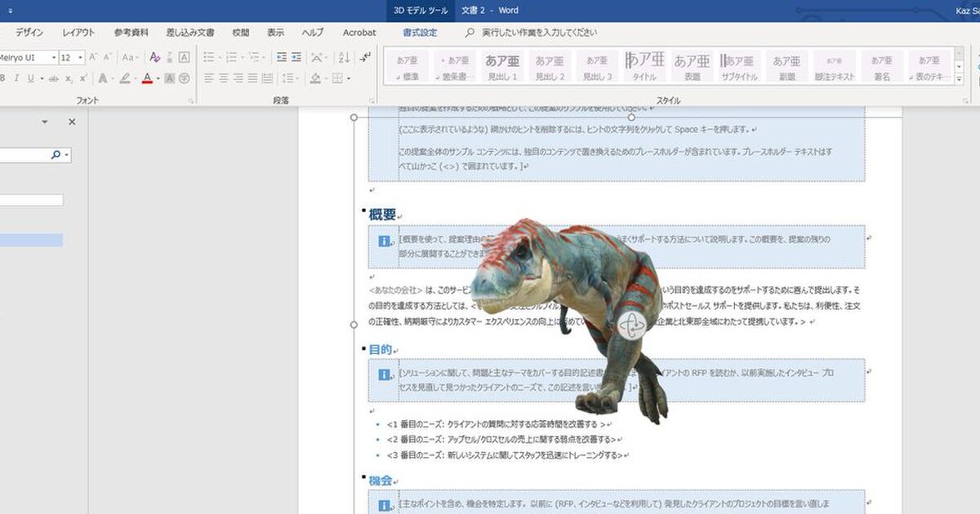Open the デザイン tab
This screenshot has width=980, height=514.
click(x=29, y=33)
